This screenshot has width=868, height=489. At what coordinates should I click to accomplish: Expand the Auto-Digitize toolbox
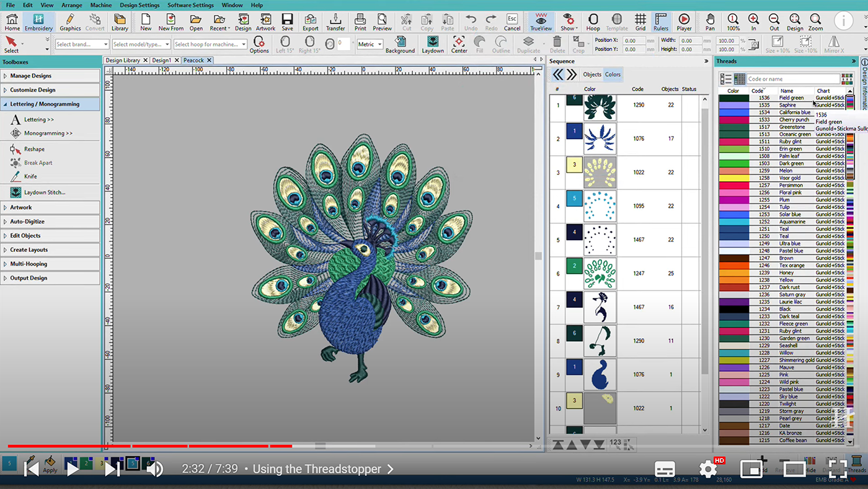point(27,222)
